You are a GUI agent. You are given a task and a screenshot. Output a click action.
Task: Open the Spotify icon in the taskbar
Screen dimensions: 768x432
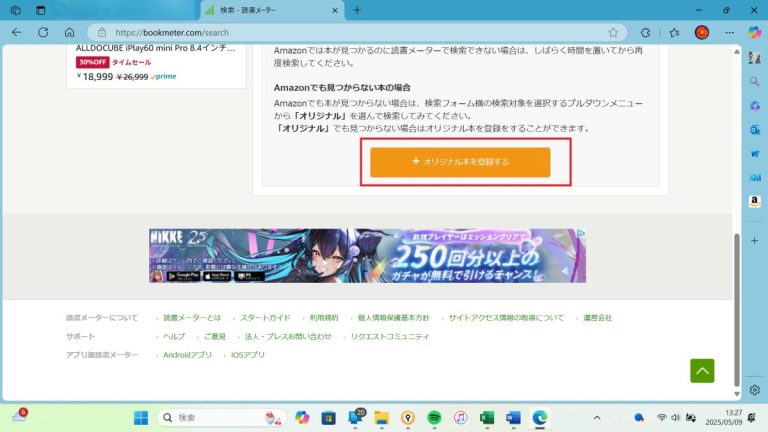point(434,417)
